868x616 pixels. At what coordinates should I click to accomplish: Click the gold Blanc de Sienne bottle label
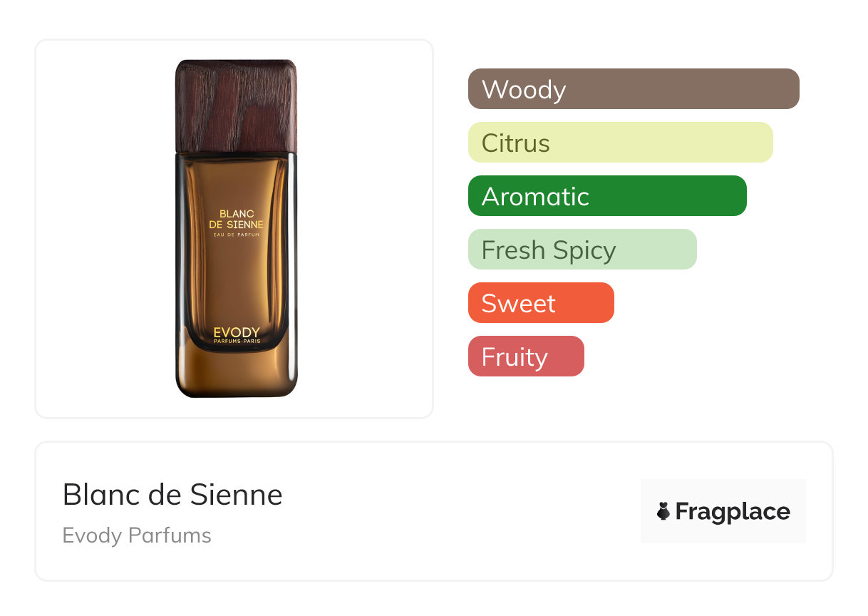point(236,219)
